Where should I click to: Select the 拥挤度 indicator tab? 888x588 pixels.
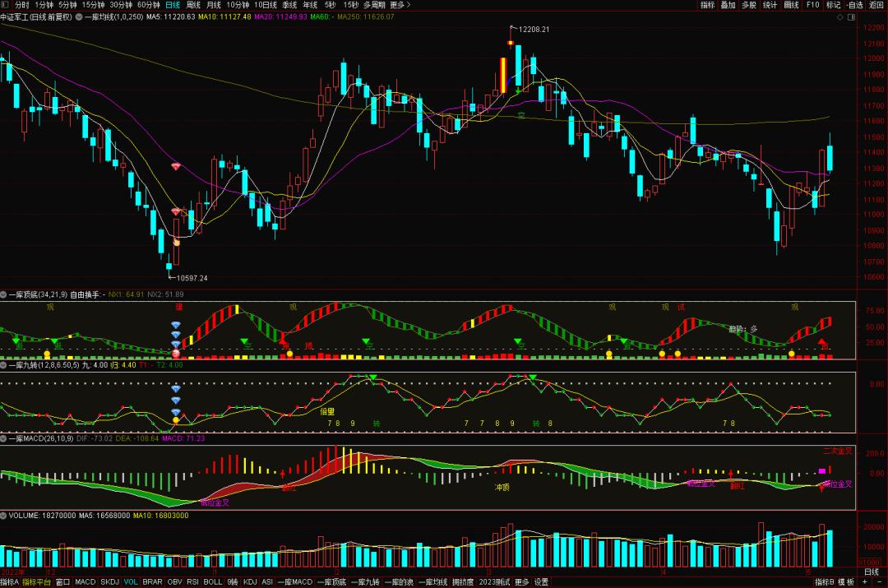pyautogui.click(x=463, y=581)
